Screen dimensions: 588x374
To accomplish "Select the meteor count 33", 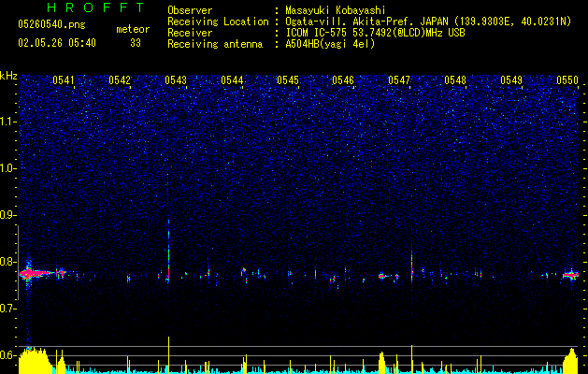I will (136, 43).
